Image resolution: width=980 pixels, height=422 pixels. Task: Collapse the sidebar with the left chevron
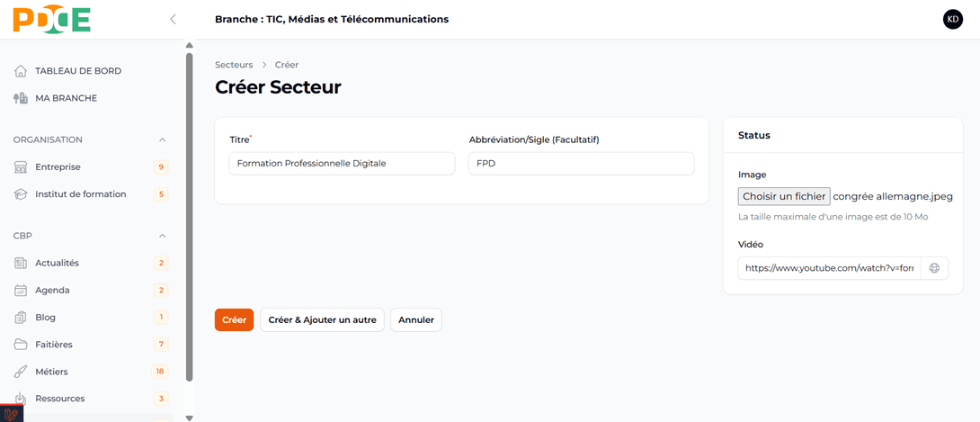tap(173, 19)
